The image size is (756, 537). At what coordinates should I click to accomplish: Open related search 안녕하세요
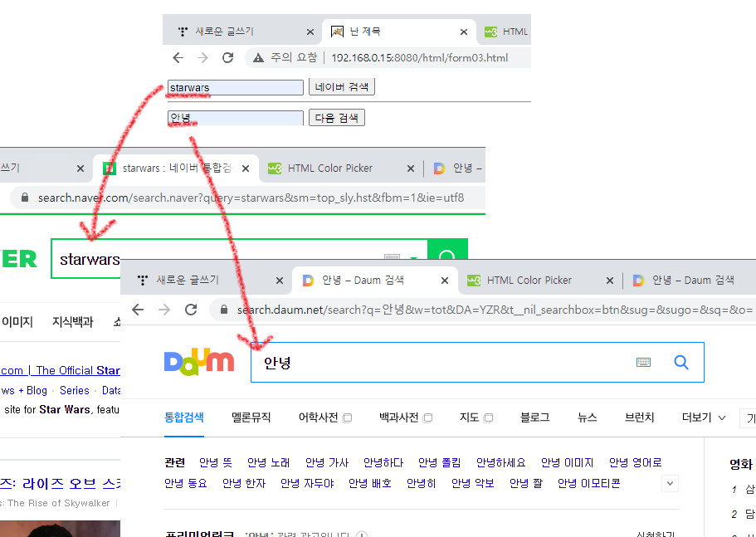(501, 463)
